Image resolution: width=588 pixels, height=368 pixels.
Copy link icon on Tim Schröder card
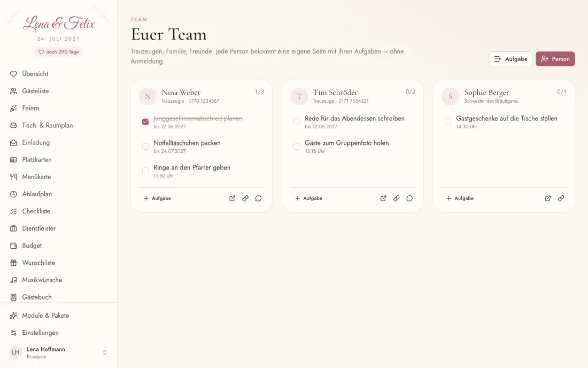pyautogui.click(x=397, y=198)
